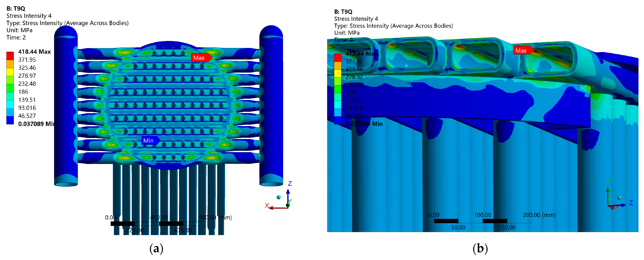Click the cyan isometric ball in left triad
The width and height of the screenshot is (644, 260).
[279, 197]
